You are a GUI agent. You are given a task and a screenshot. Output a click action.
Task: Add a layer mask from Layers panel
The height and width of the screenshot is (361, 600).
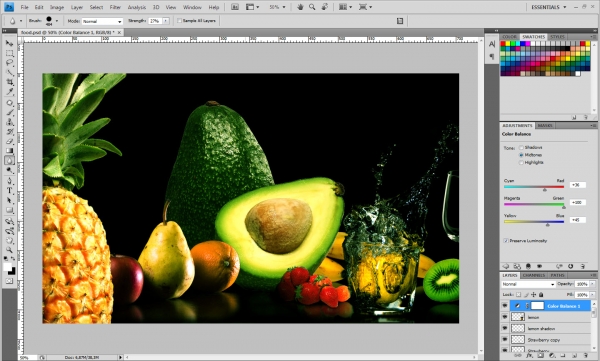[x=540, y=356]
